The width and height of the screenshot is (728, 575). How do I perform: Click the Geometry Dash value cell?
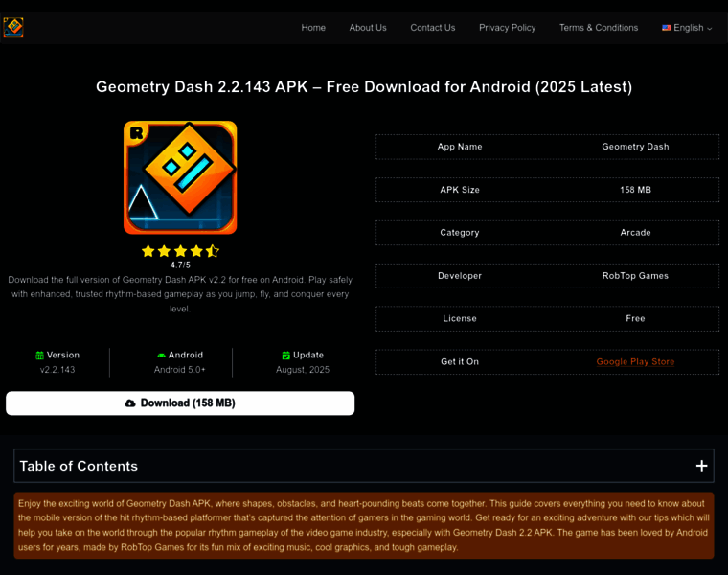pos(635,147)
